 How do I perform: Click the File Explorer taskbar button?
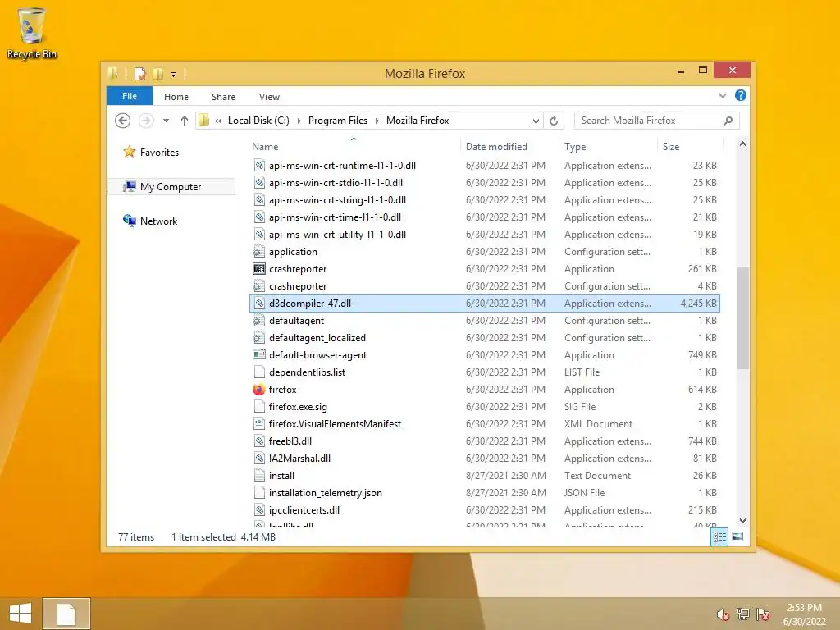[66, 614]
